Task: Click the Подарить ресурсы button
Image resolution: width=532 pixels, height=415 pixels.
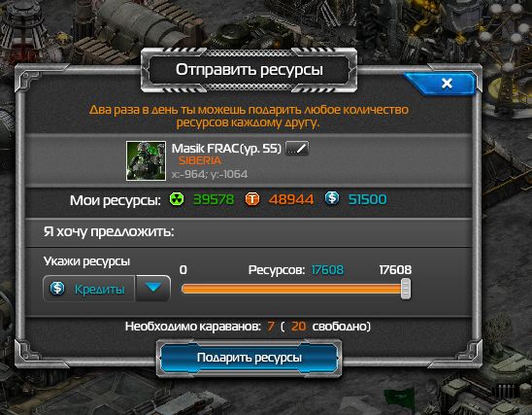Action: pyautogui.click(x=249, y=358)
